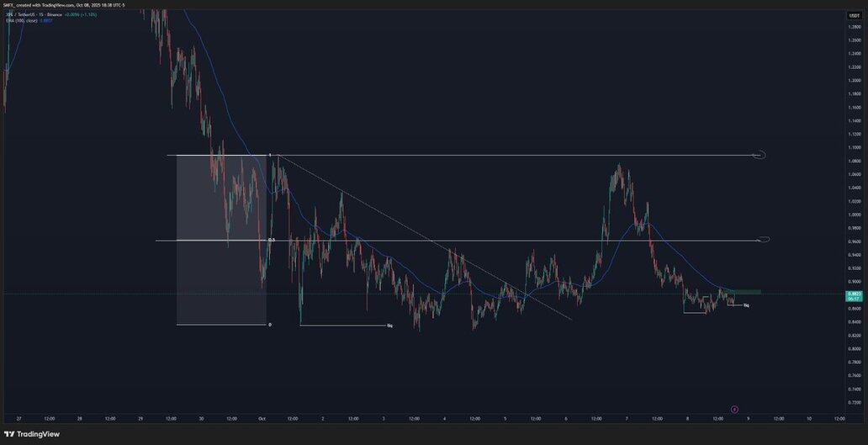The height and width of the screenshot is (445, 868).
Task: Open the USDT currency selector on the price axis
Action: (x=853, y=13)
